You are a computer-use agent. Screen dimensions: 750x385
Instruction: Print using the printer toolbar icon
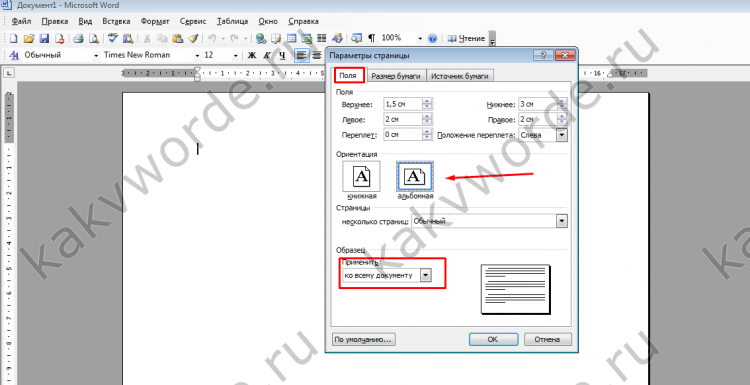79,38
